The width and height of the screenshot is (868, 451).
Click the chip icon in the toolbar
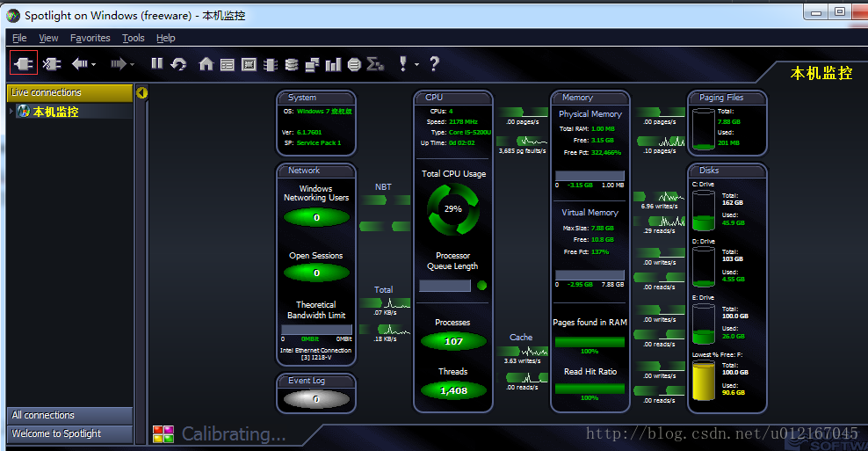(270, 64)
